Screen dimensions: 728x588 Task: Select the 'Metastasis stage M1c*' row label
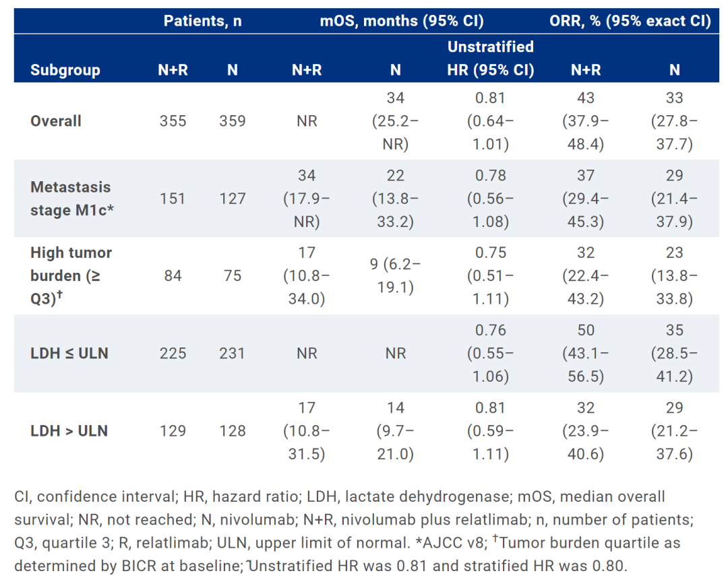(x=71, y=199)
